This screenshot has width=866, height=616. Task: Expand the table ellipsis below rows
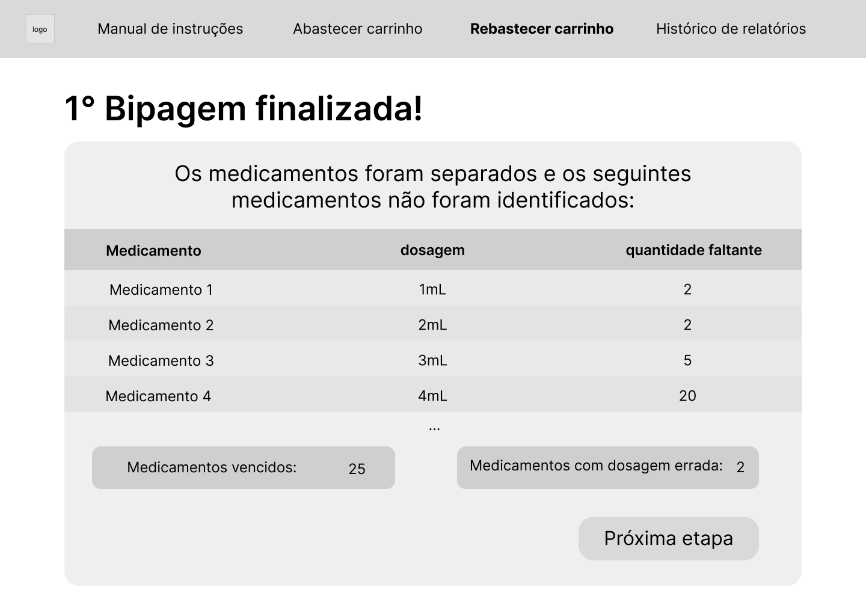click(434, 428)
